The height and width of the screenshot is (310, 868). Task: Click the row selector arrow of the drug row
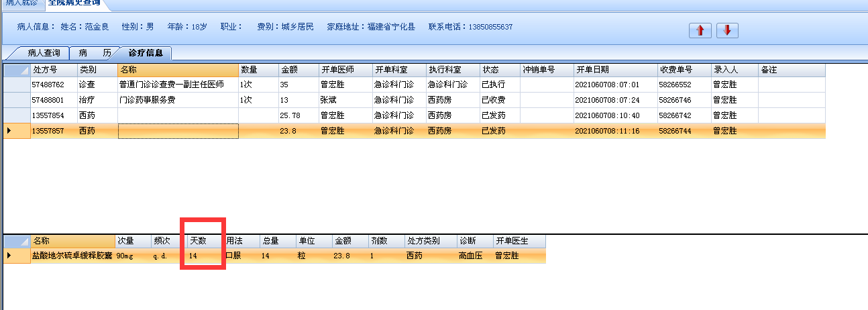point(17,256)
